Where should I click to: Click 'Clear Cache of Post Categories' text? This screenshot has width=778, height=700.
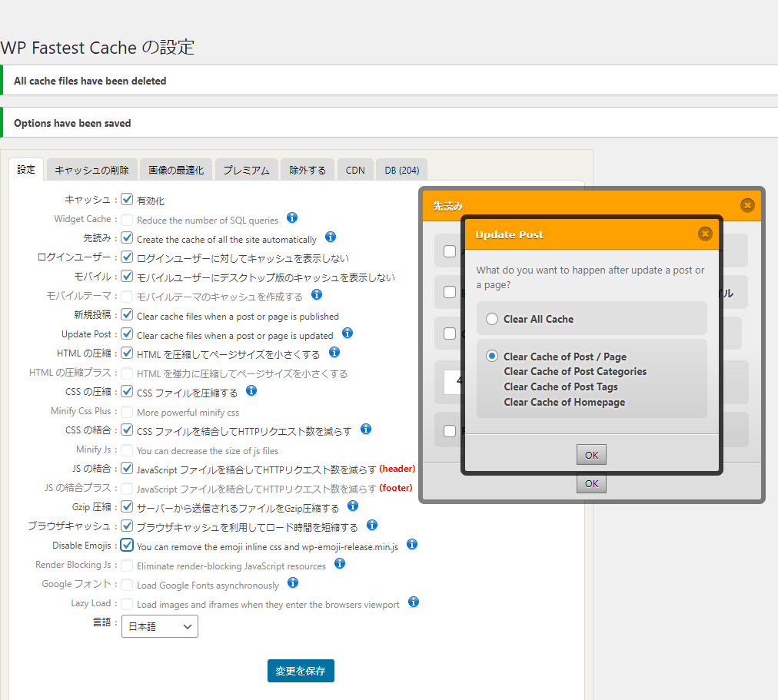(575, 371)
